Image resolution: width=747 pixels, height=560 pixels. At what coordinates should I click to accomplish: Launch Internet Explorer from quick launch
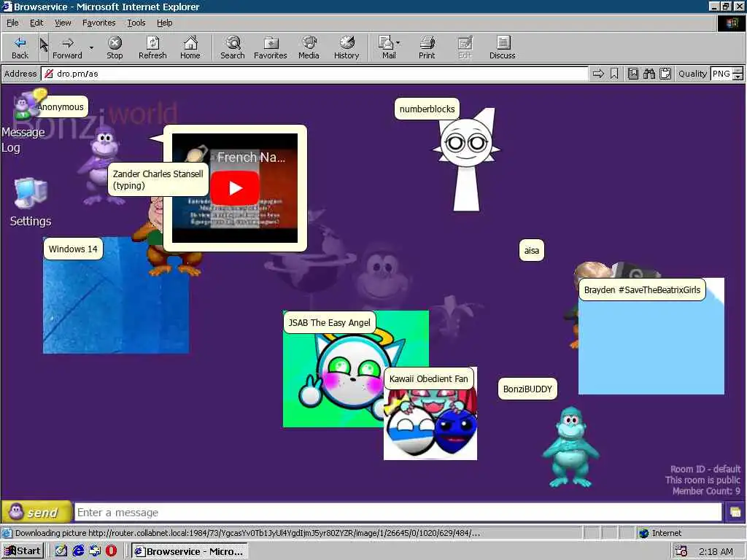pyautogui.click(x=78, y=551)
